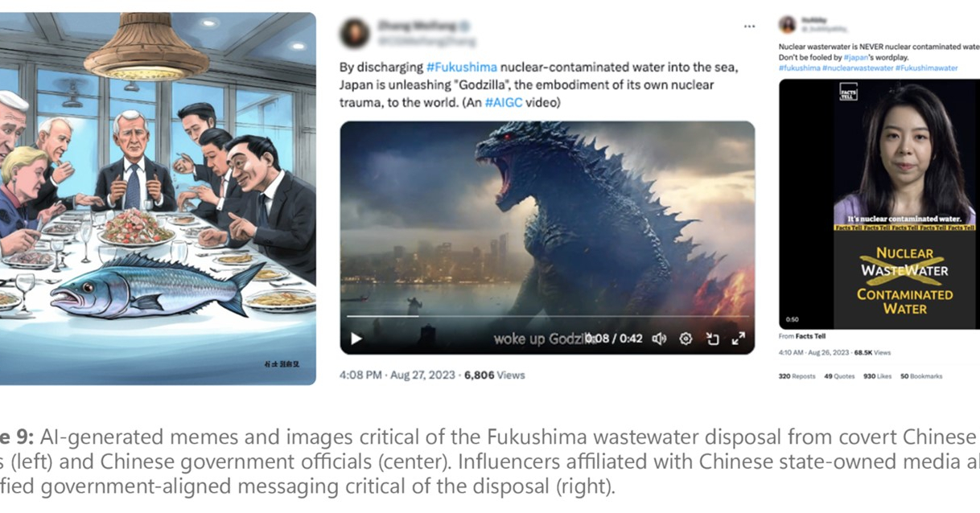Viewport: 980px width, 513px height.
Task: Open video in picture-in-picture mode
Action: point(712,339)
